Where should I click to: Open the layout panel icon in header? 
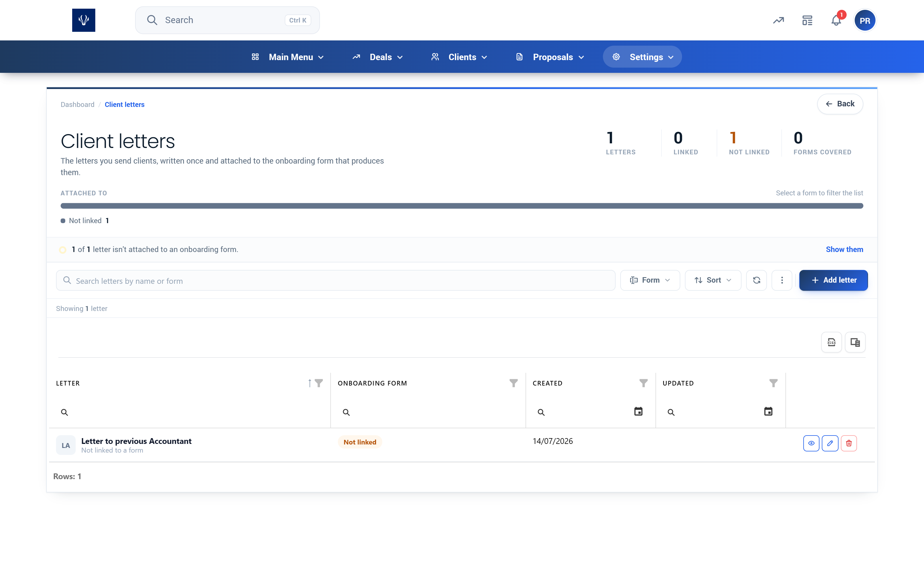point(807,20)
